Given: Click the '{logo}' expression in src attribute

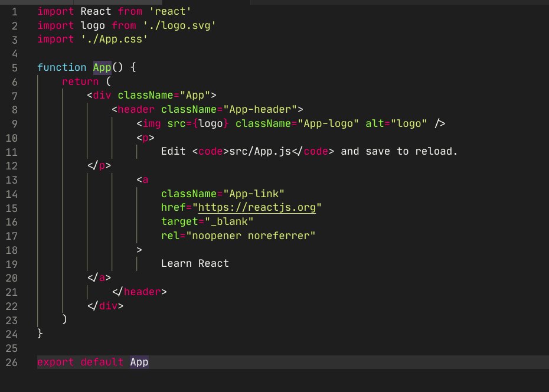Looking at the screenshot, I should point(210,123).
